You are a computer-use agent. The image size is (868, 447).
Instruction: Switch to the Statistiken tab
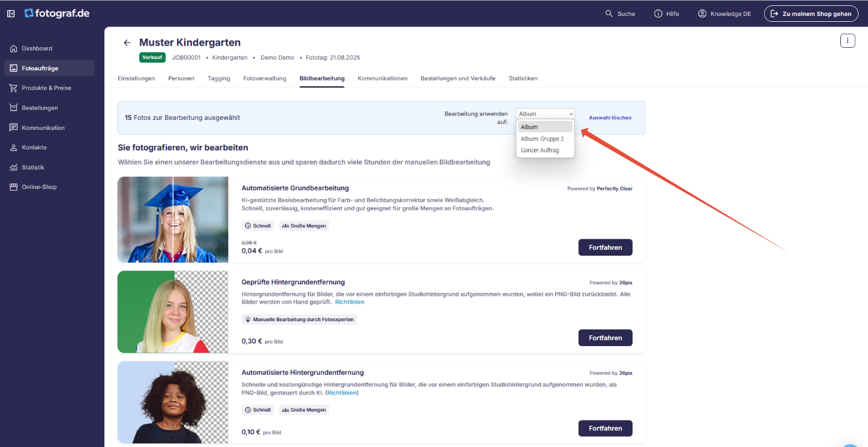(x=523, y=79)
